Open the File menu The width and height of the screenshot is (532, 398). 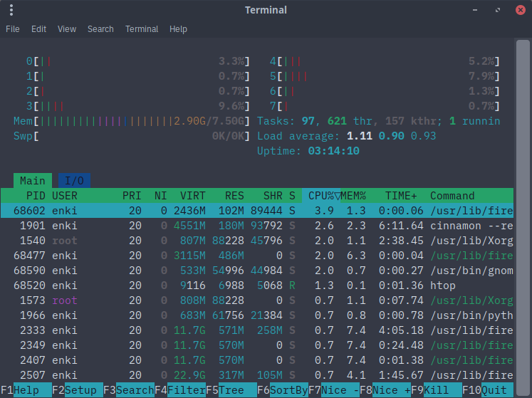click(13, 29)
